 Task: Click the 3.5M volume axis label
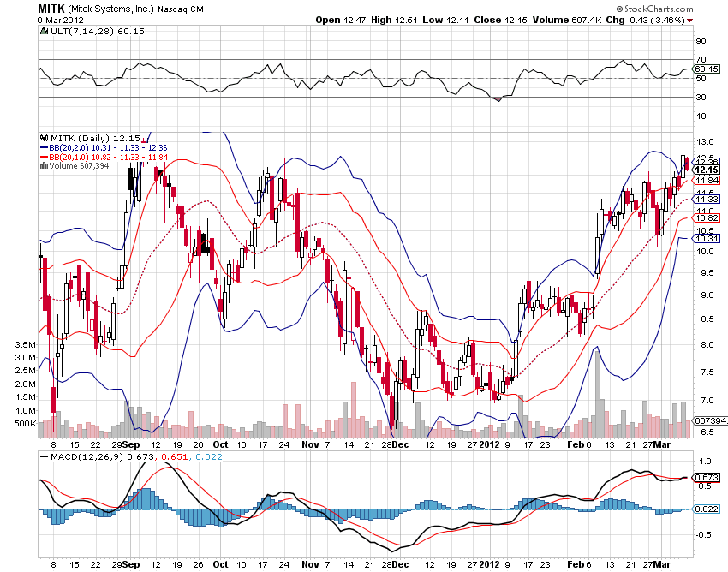click(26, 345)
